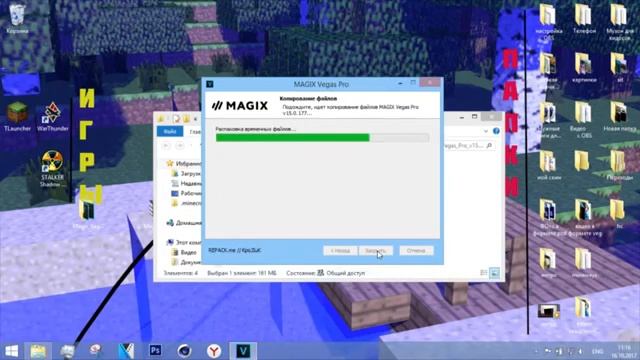Switch to the Vegas installer taskbar button
Viewport: 640px width, 360px height.
(x=243, y=351)
